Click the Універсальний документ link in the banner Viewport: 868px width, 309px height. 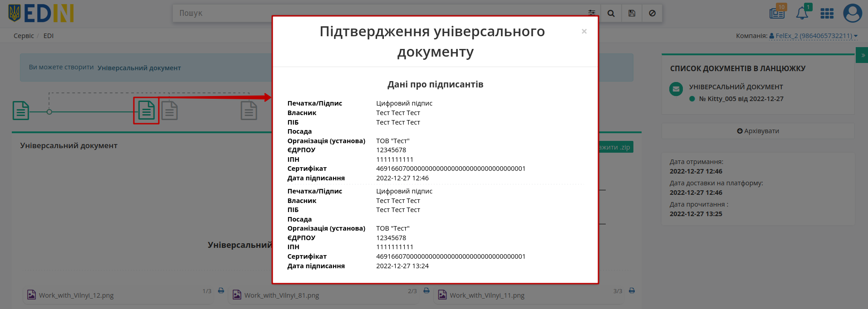(x=139, y=68)
